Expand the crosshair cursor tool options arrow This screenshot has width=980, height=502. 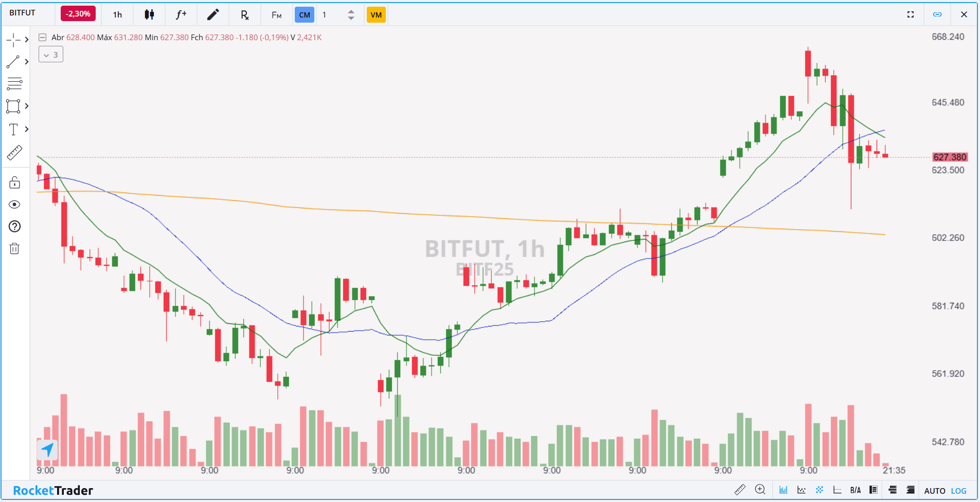[x=27, y=40]
